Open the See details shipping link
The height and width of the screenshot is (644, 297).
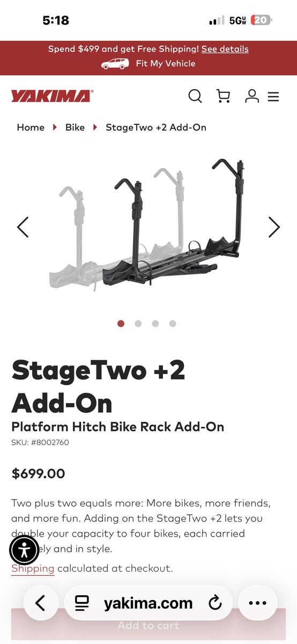(x=225, y=49)
